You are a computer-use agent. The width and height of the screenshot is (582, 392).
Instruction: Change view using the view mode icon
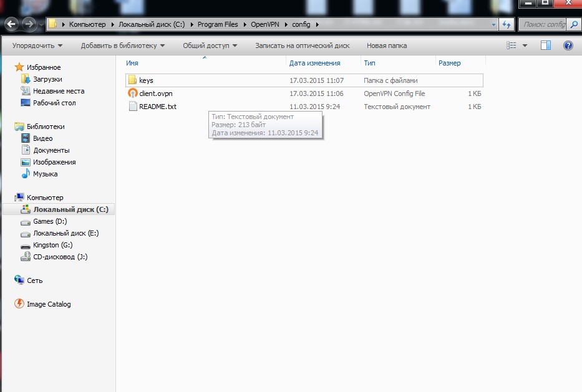pos(512,45)
